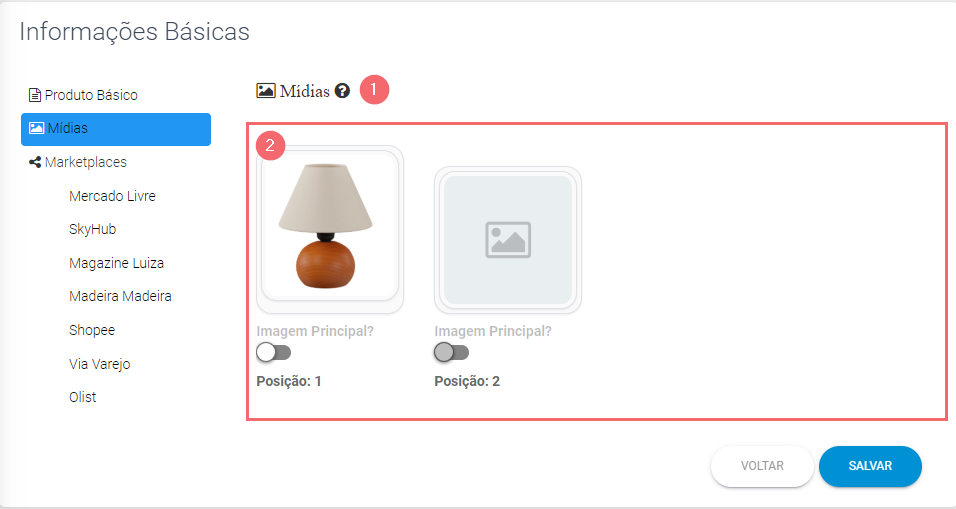Click the document icon beside Produto Básico
The image size is (956, 509).
[35, 95]
